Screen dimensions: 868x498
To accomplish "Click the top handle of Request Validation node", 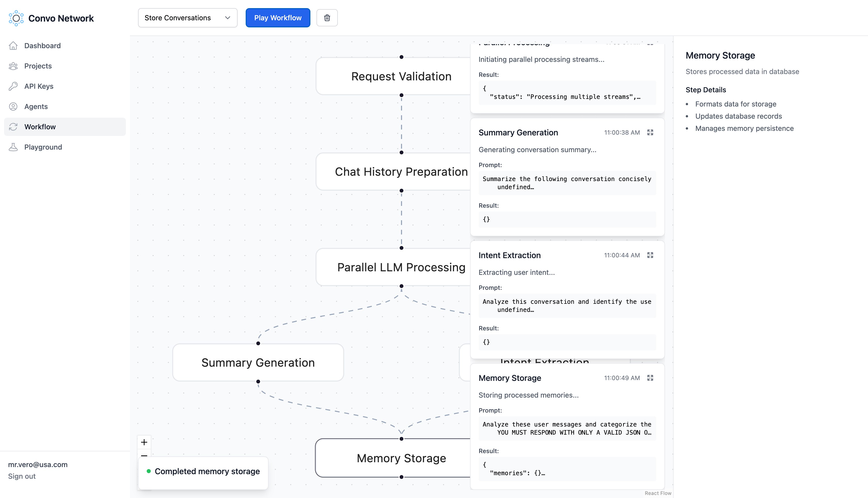I will coord(402,57).
